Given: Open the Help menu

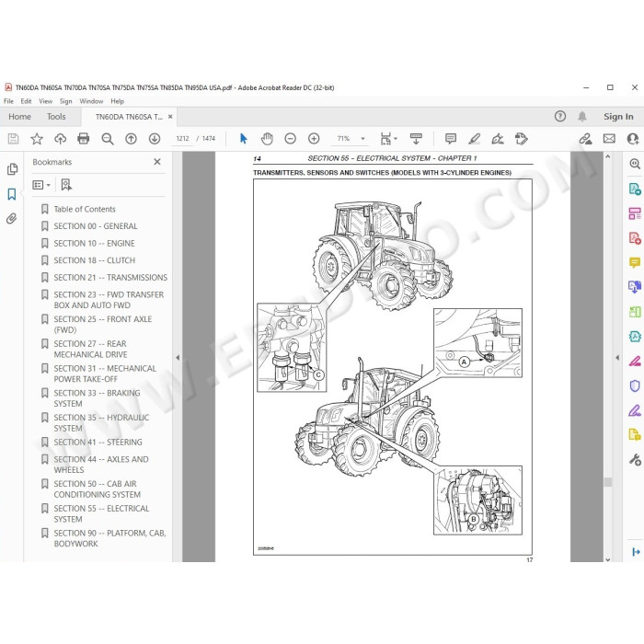Looking at the screenshot, I should click(117, 101).
